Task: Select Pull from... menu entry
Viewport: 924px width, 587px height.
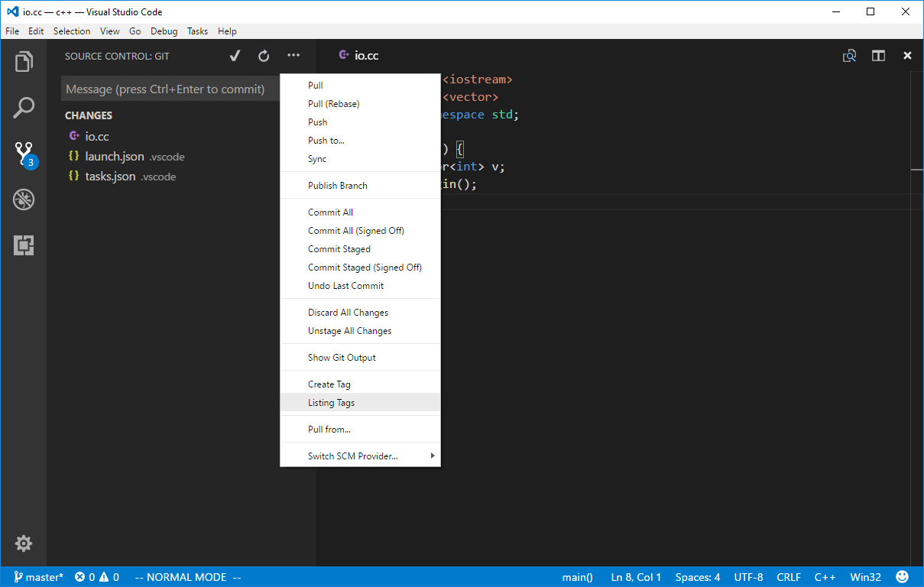Action: tap(360, 430)
